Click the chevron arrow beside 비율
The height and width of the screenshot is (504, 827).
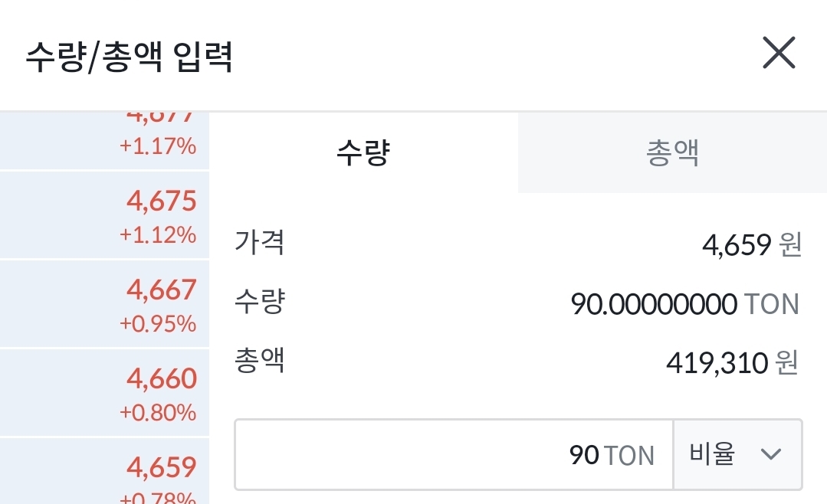pyautogui.click(x=770, y=454)
